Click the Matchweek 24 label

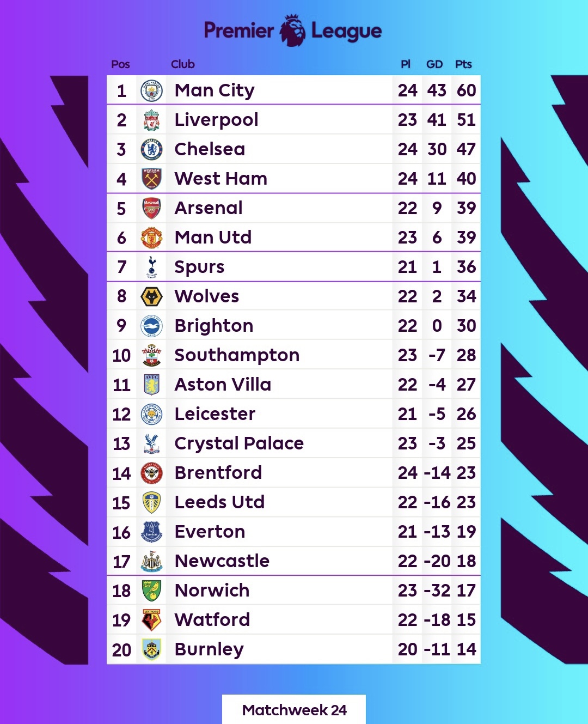[x=294, y=710]
